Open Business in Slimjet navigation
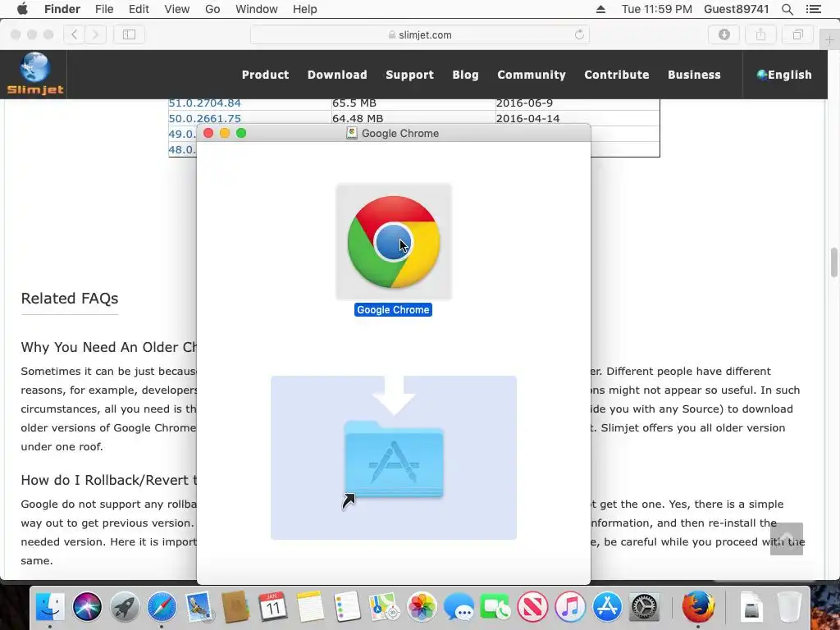Screen dimensions: 840x630 [694, 75]
